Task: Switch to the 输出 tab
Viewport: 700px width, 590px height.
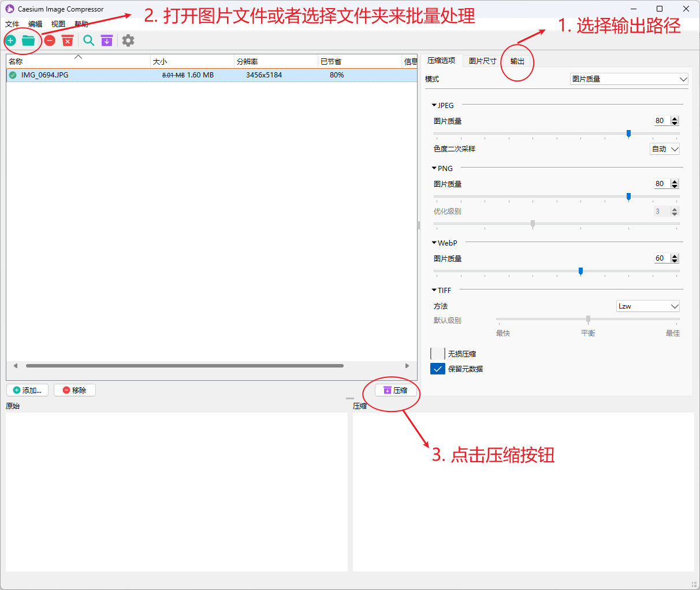Action: point(517,61)
